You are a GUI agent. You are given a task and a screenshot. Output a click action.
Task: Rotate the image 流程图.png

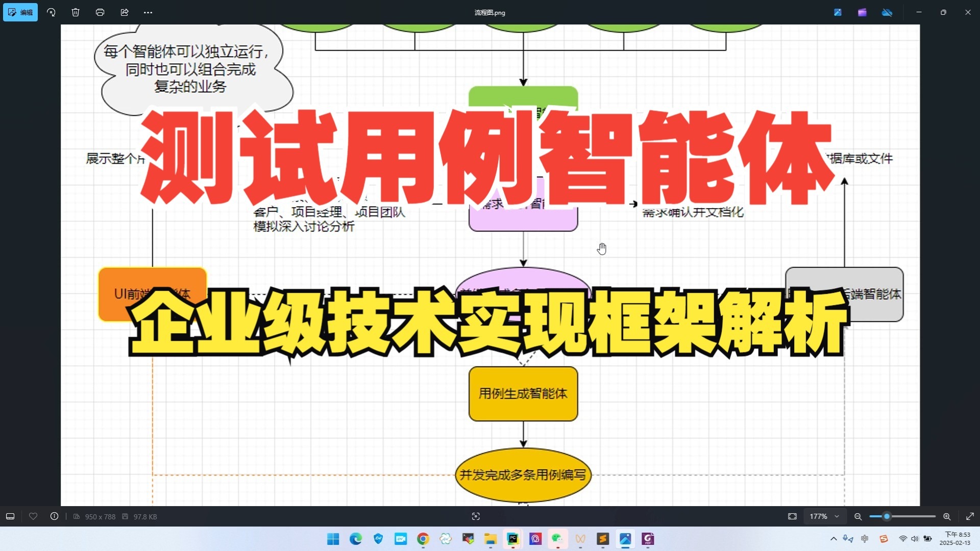[x=51, y=12]
